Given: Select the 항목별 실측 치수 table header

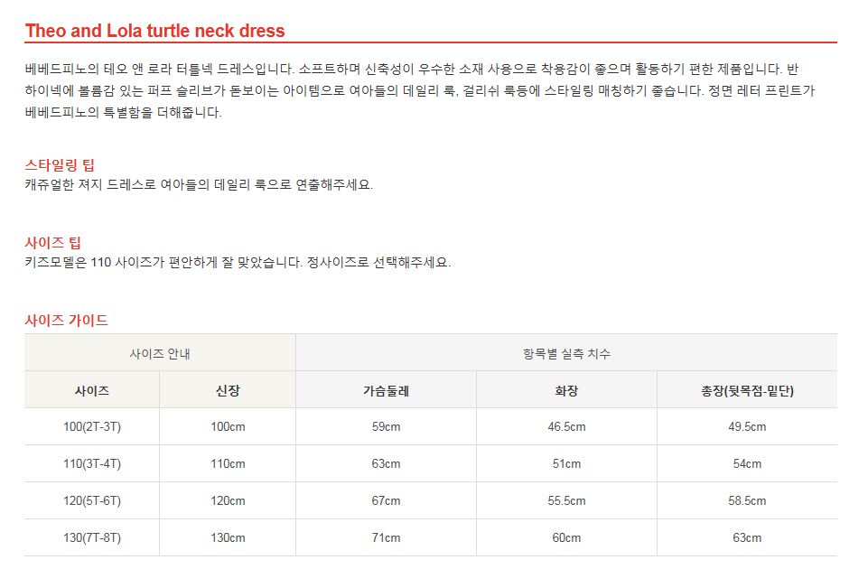Looking at the screenshot, I should pos(566,353).
